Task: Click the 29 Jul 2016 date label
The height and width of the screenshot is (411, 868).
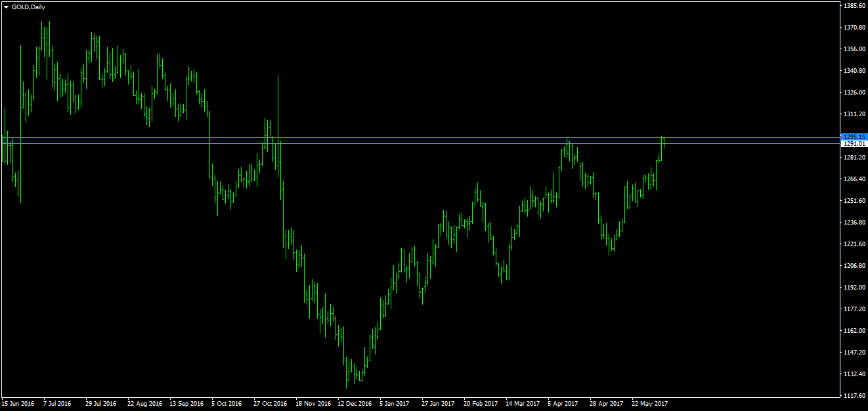Action: (100, 404)
